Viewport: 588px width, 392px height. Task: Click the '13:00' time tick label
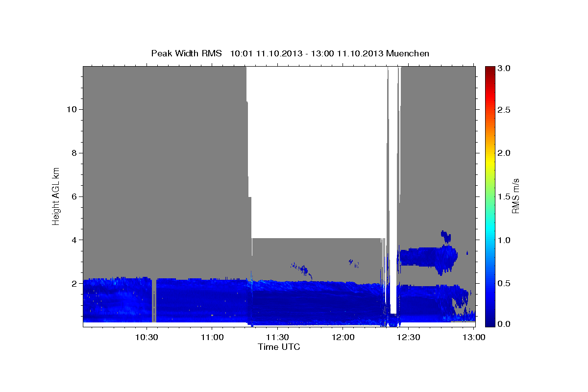click(473, 337)
